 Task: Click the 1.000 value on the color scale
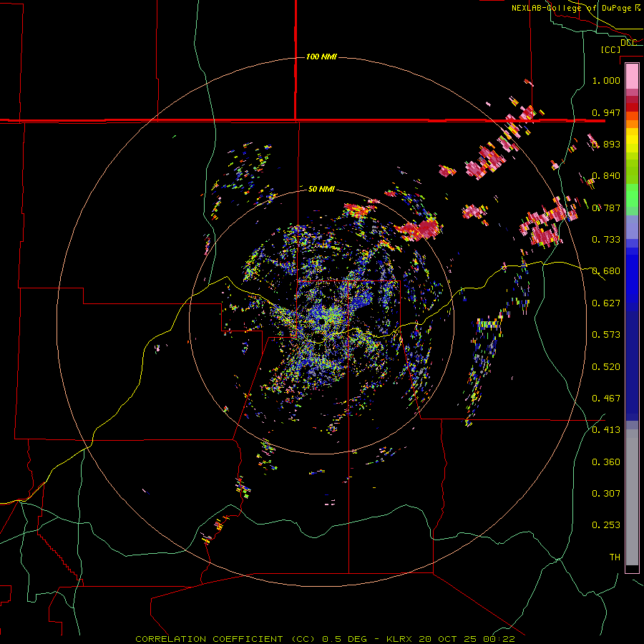pyautogui.click(x=606, y=80)
